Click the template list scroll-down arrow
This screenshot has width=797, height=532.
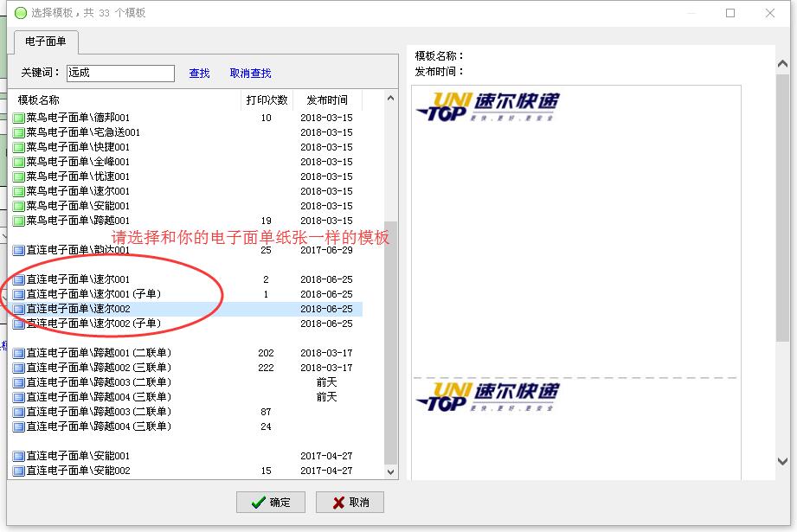point(390,471)
